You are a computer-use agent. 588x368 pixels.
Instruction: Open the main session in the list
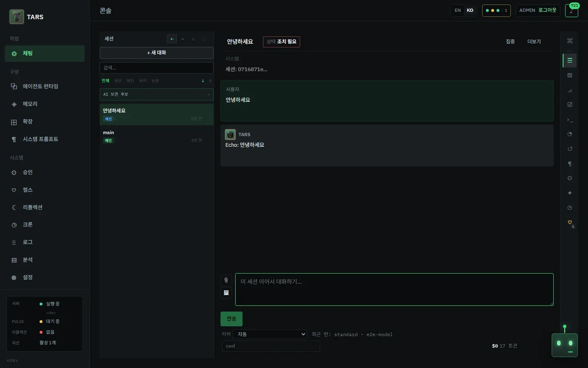pos(157,137)
